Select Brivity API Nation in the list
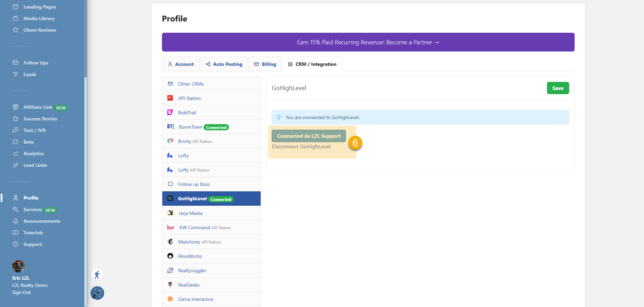The image size is (644, 307). [211, 141]
